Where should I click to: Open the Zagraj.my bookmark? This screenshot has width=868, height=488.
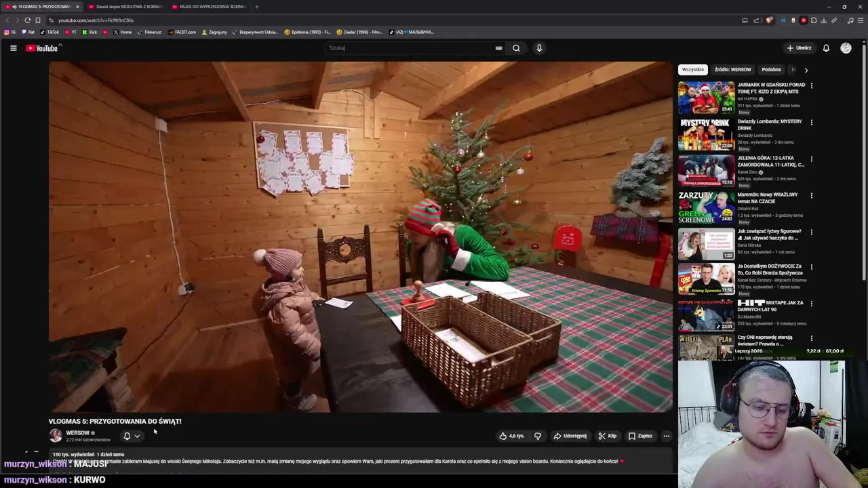[x=214, y=32]
